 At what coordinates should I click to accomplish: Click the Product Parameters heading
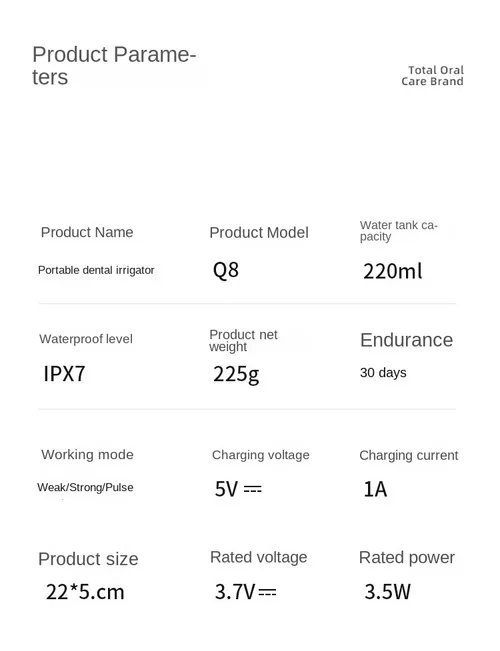114,66
